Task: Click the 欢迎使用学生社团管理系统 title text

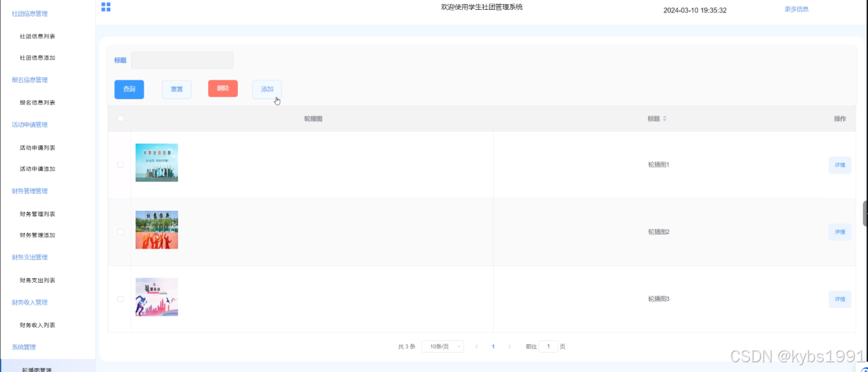Action: pyautogui.click(x=482, y=7)
